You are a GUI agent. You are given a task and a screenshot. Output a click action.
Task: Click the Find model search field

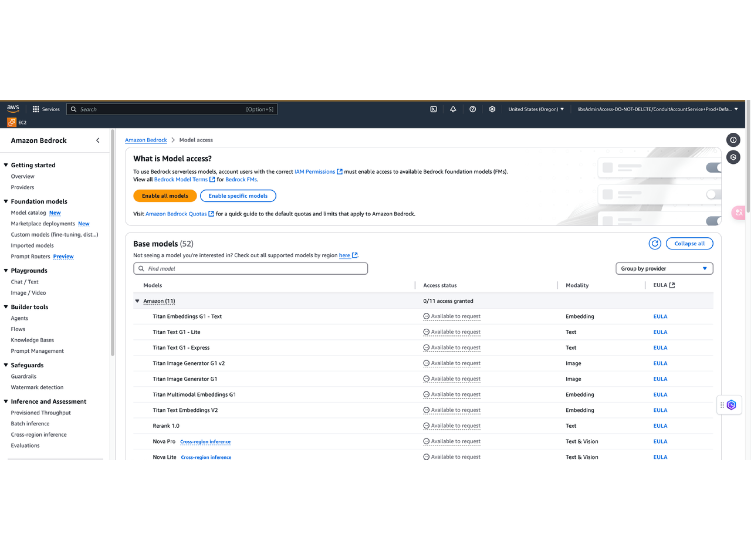tap(251, 269)
